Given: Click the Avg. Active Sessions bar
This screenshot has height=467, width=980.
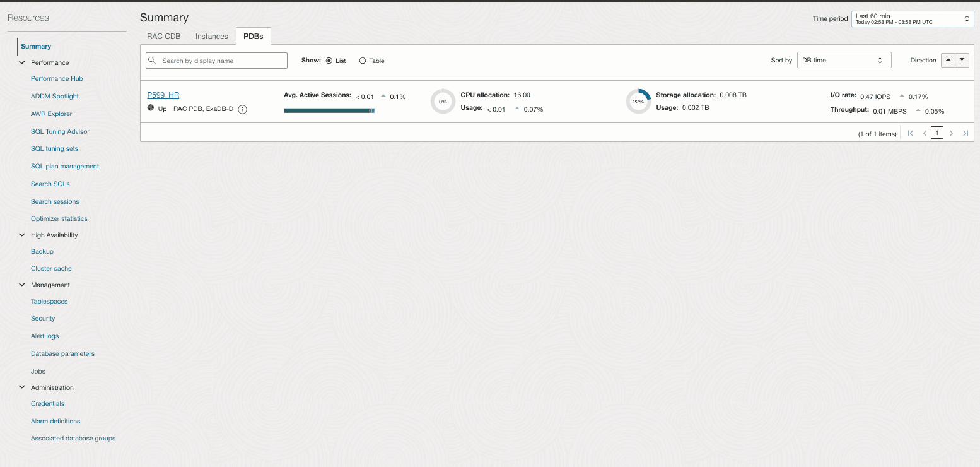Looking at the screenshot, I should click(329, 110).
